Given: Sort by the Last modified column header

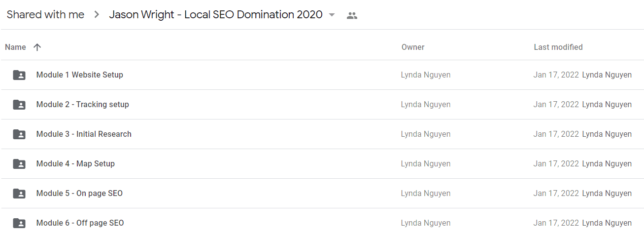Looking at the screenshot, I should click(558, 47).
